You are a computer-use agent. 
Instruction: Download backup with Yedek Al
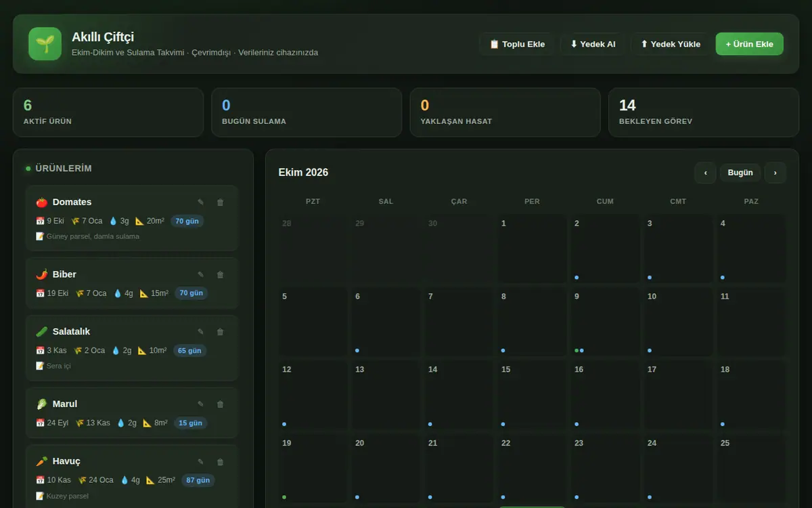tap(593, 44)
